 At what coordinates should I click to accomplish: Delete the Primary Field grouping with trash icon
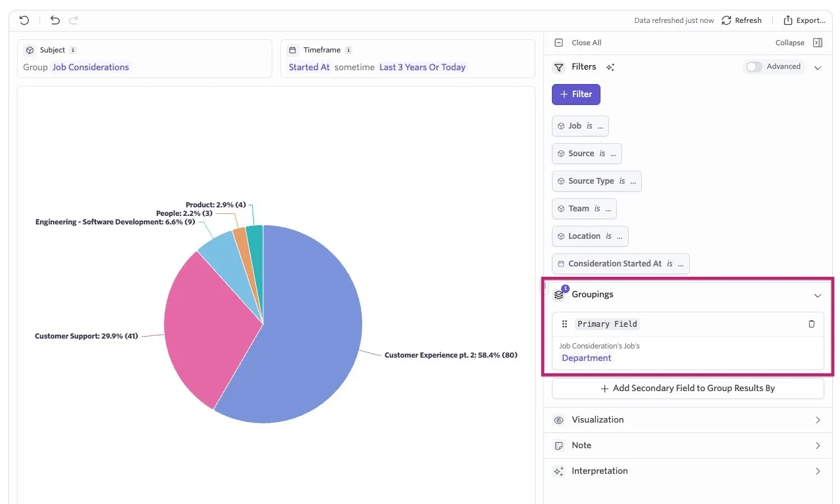click(812, 324)
